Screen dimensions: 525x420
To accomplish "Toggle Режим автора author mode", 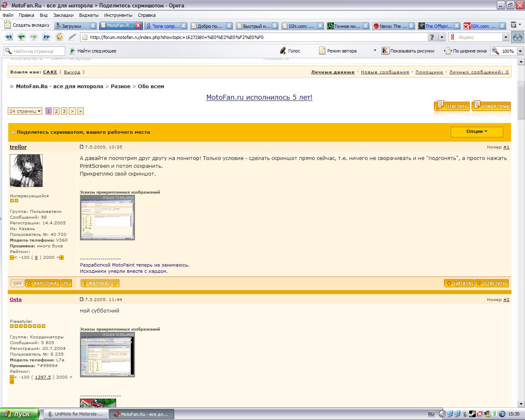I will tap(338, 51).
